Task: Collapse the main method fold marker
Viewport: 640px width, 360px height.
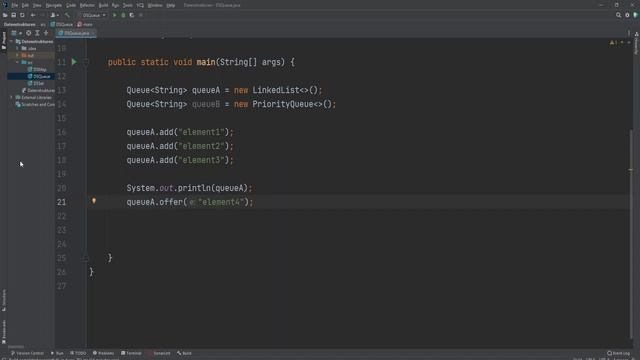Action: pos(86,62)
